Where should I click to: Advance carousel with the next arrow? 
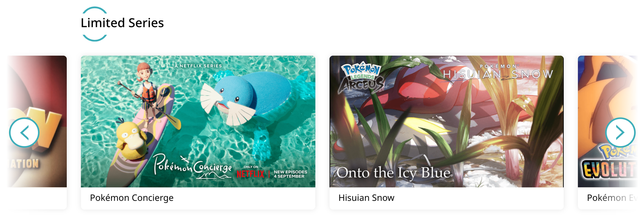620,133
